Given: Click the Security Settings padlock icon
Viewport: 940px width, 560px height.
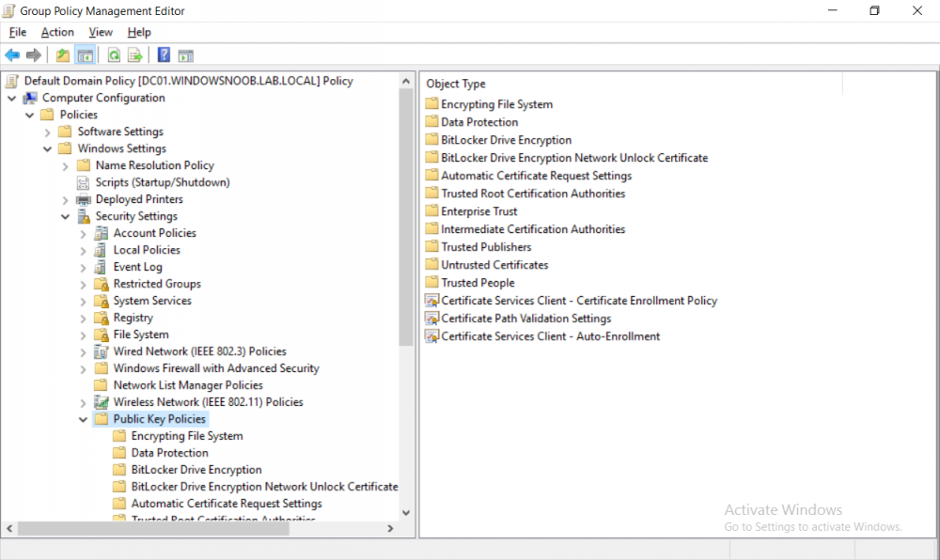Looking at the screenshot, I should tap(84, 216).
